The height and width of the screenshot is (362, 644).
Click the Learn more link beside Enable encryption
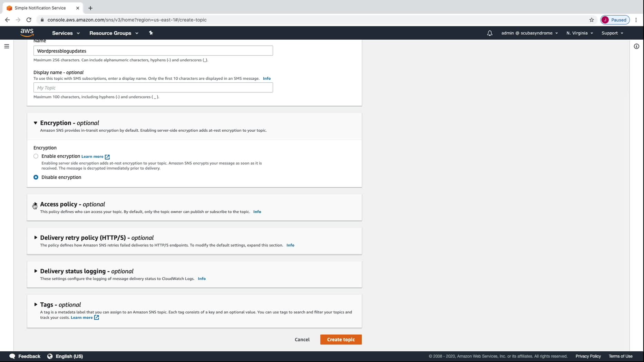click(x=96, y=157)
